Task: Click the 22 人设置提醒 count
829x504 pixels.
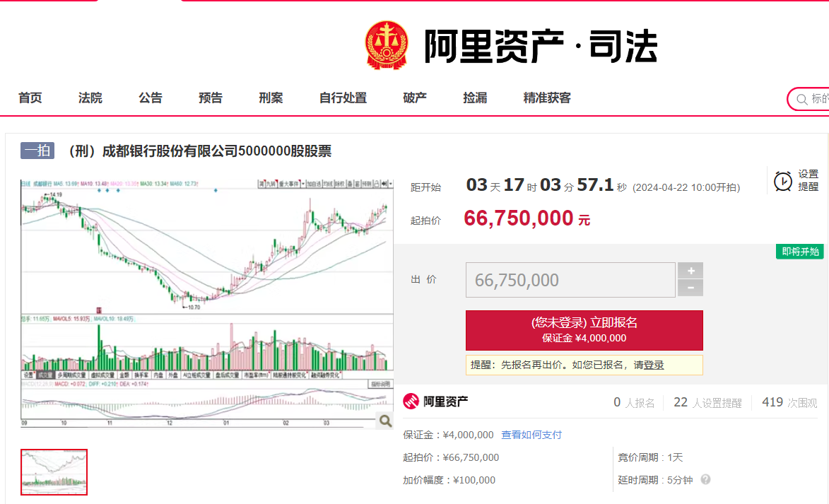Action: pos(707,402)
